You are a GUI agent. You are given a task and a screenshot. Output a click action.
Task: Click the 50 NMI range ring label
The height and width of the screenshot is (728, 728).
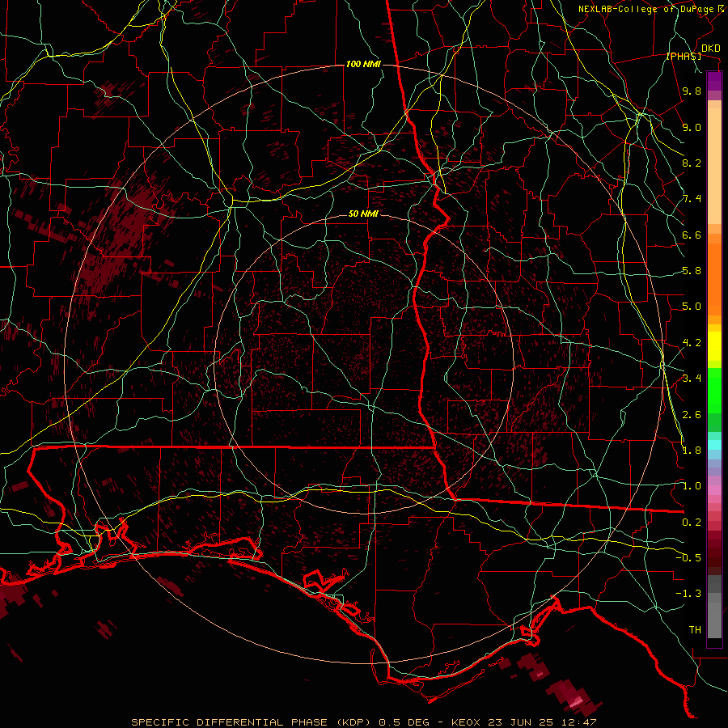363,214
